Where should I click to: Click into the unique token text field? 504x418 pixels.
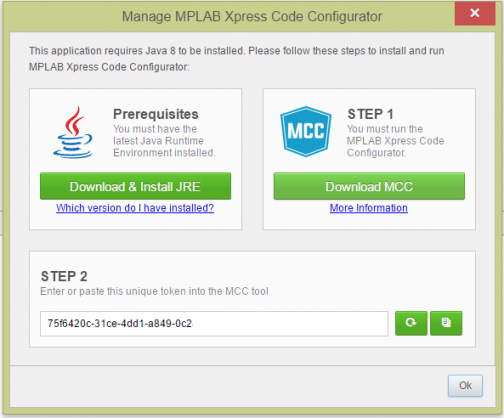tap(214, 324)
